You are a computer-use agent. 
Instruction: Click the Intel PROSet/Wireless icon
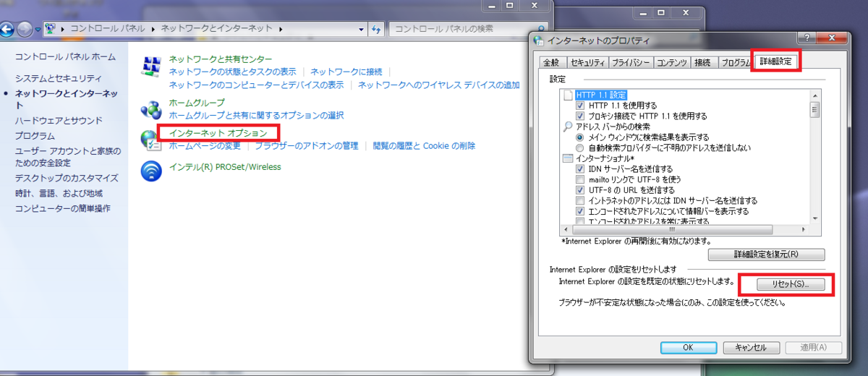(151, 170)
